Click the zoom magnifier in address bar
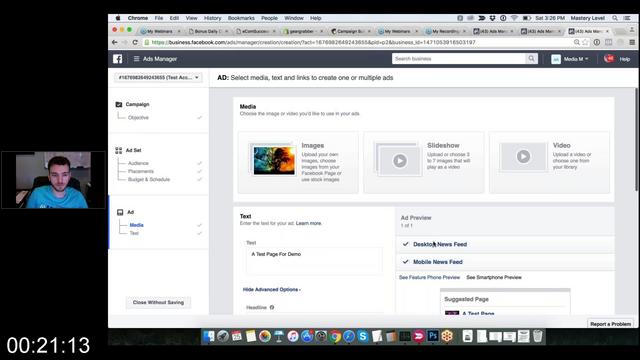The width and height of the screenshot is (640, 360). 577,42
